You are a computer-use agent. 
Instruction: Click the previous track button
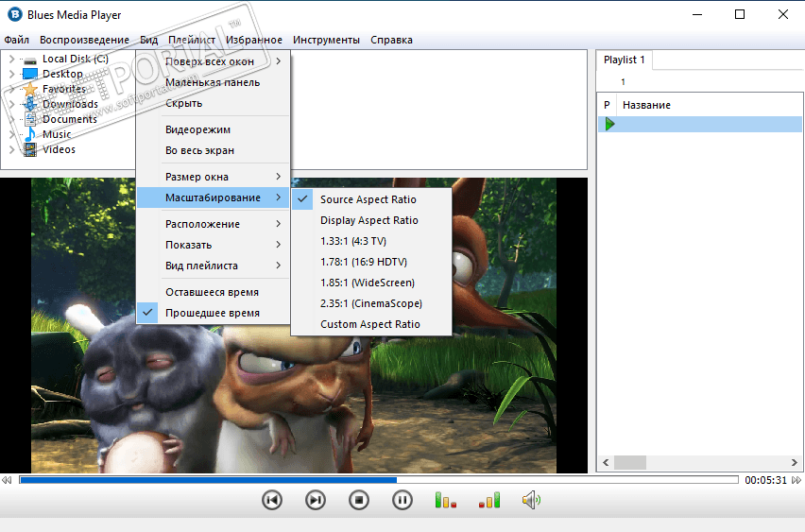click(271, 500)
